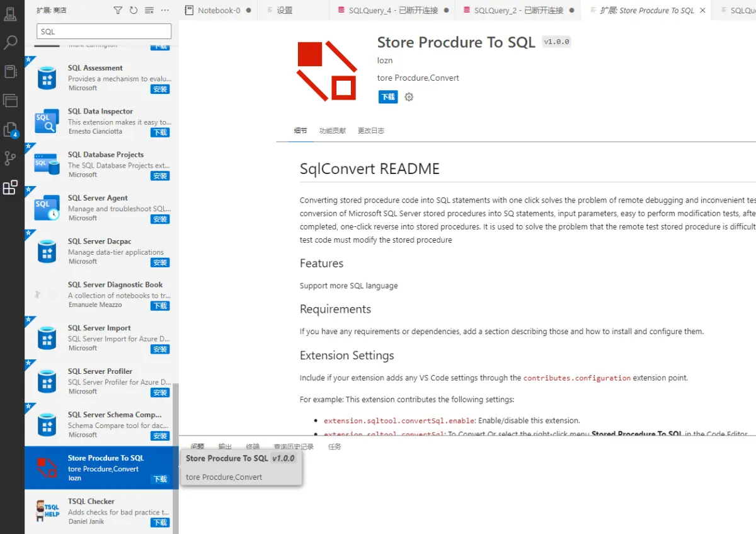The image size is (756, 534).
Task: Refresh the extensions marketplace list
Action: pos(134,10)
